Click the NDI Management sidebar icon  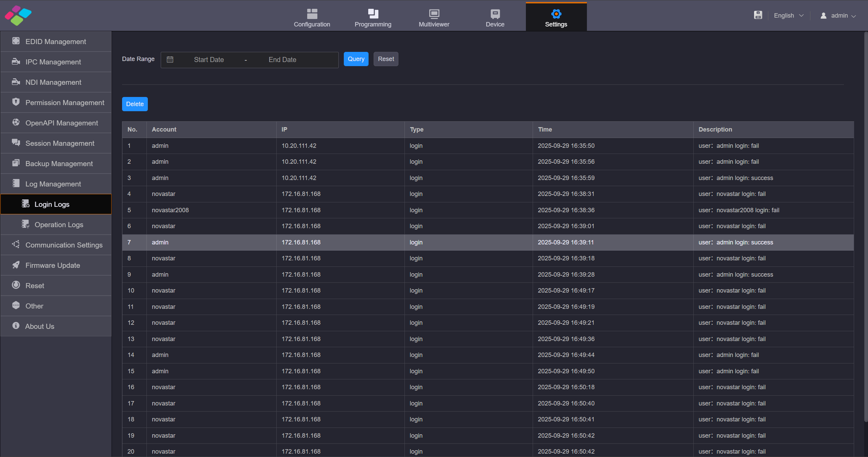click(16, 82)
